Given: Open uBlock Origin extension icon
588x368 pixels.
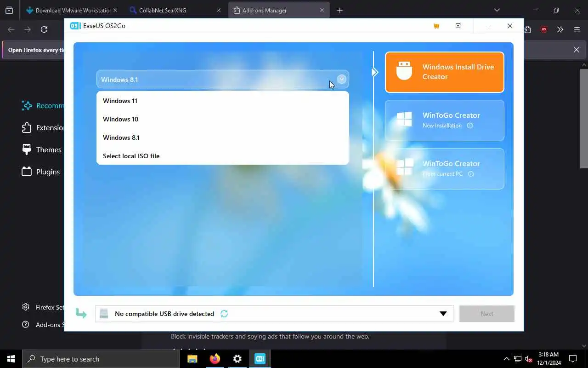Looking at the screenshot, I should 544,29.
